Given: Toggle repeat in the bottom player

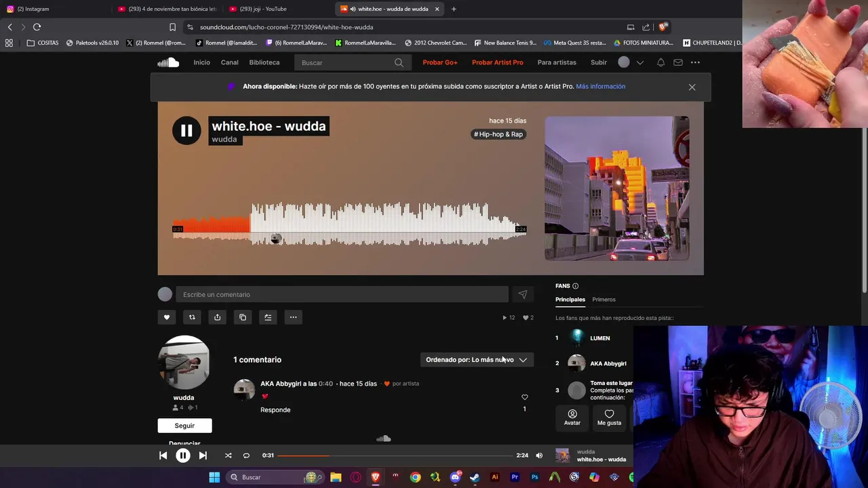Looking at the screenshot, I should coord(246,455).
